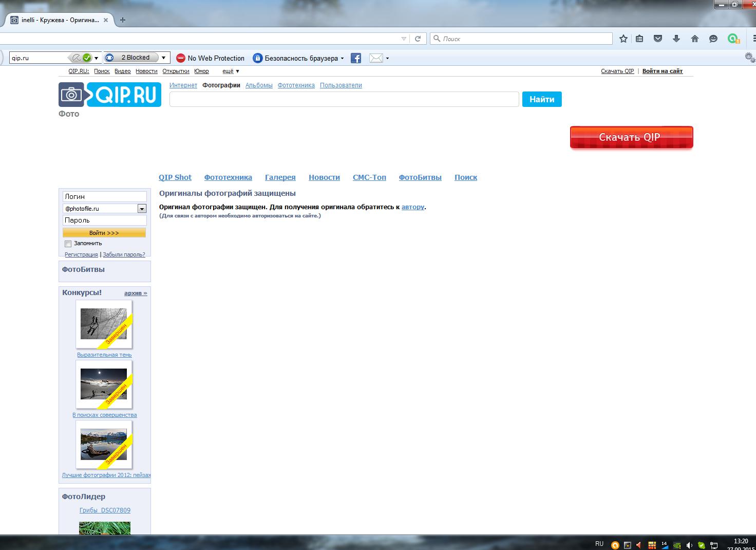The width and height of the screenshot is (756, 550).
Task: Open the toolbar settings gears icon
Action: [750, 58]
